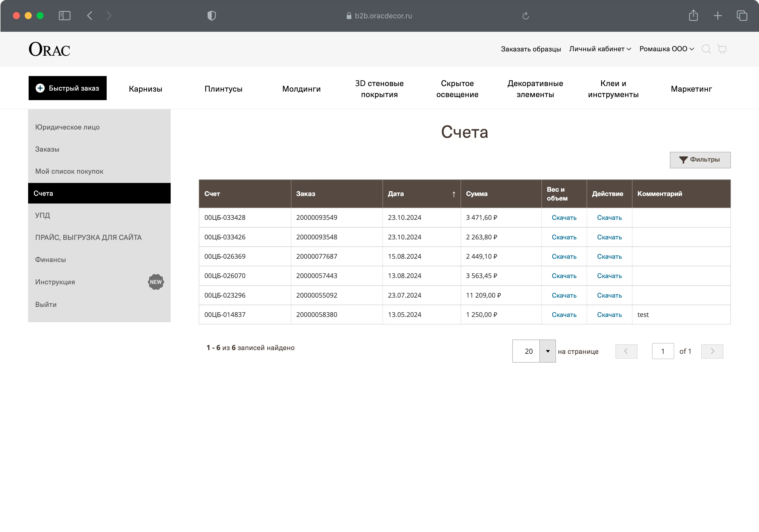Click the privacy shield icon in the toolbar
Image resolution: width=759 pixels, height=532 pixels.
click(212, 16)
